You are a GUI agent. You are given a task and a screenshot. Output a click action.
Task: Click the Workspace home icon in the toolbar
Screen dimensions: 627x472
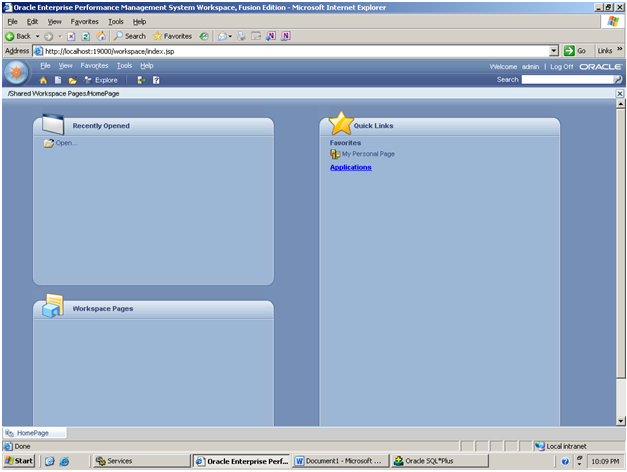(x=43, y=80)
